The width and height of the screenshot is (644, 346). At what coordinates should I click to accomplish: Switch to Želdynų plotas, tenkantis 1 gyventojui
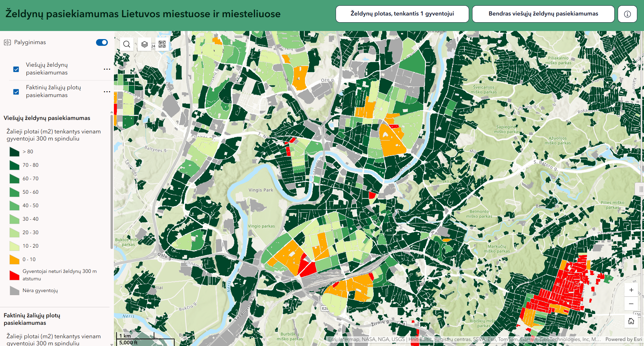[x=402, y=14]
